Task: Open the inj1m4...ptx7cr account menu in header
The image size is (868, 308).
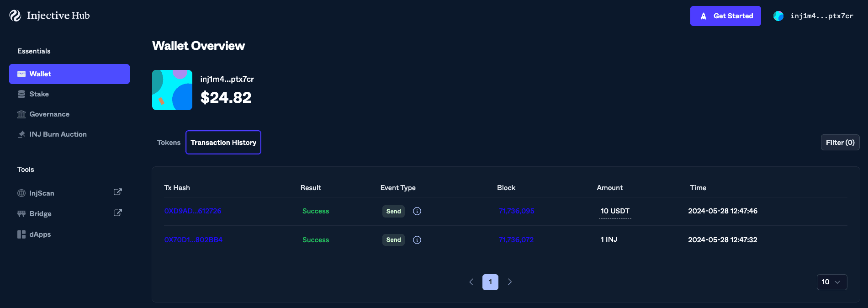Action: (x=813, y=16)
